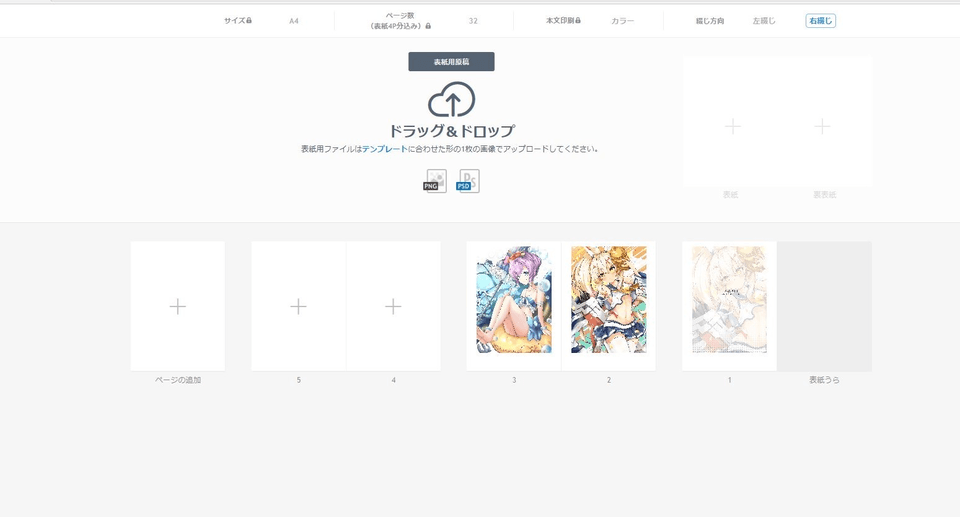Click the plus icon above 表紙 cover slot
The height and width of the screenshot is (517, 960).
click(x=733, y=127)
